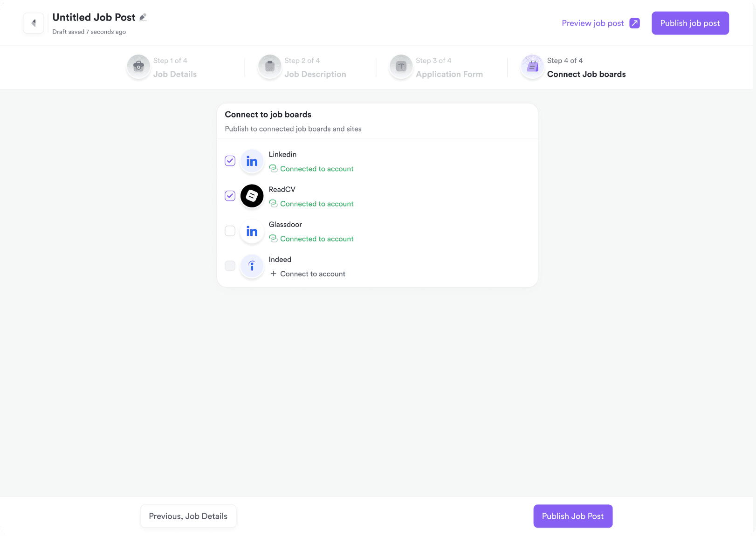Image resolution: width=756 pixels, height=536 pixels.
Task: Click the Application Form step icon
Action: tap(401, 67)
